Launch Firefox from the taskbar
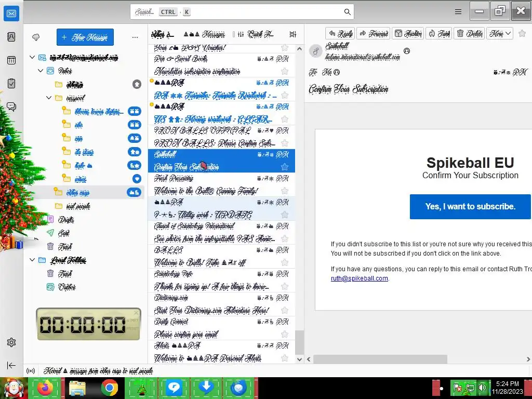 point(46,388)
